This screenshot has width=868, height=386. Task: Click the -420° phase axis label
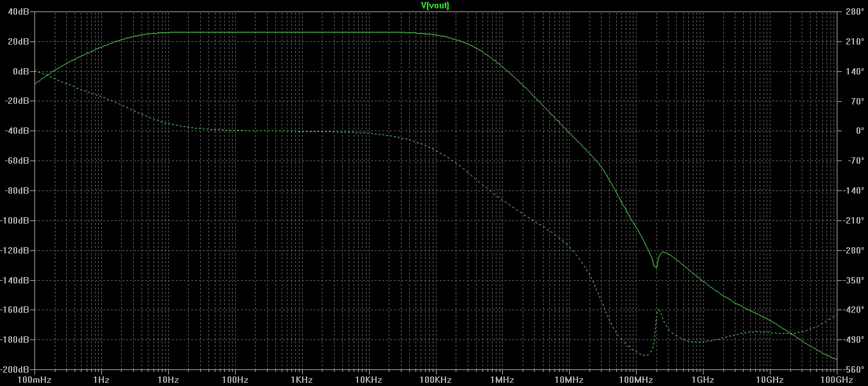click(853, 310)
